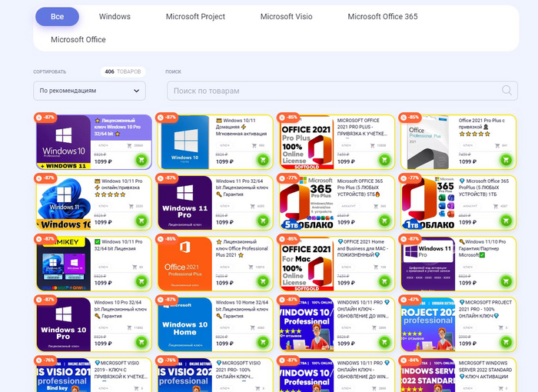Switch to the Microsoft Office 365 tab
Viewport: 538px width, 392px height.
click(383, 16)
